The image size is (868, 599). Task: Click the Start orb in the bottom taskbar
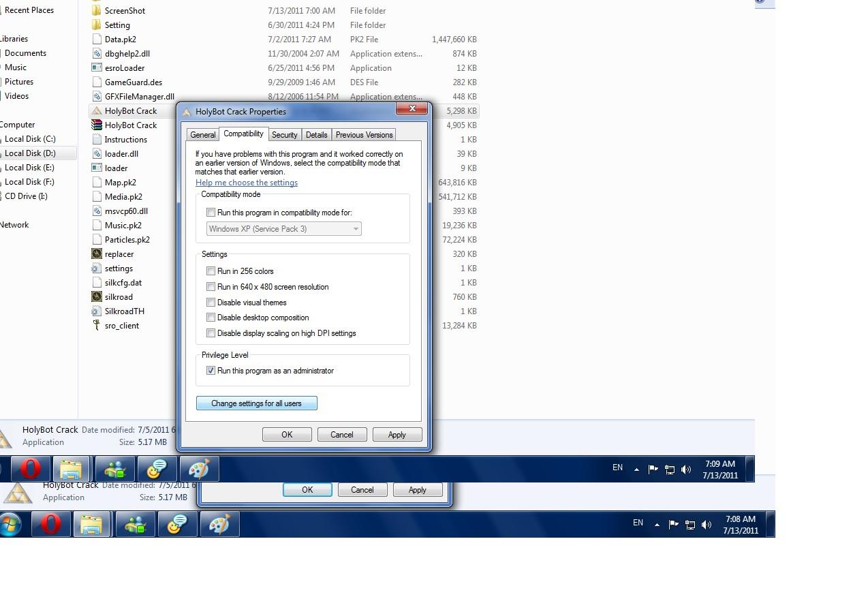click(10, 524)
